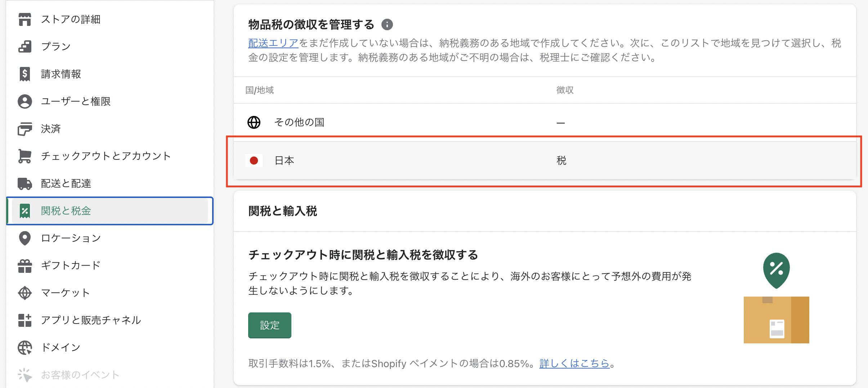Select the 関税と税金 sidebar item
This screenshot has width=868, height=388.
[66, 211]
